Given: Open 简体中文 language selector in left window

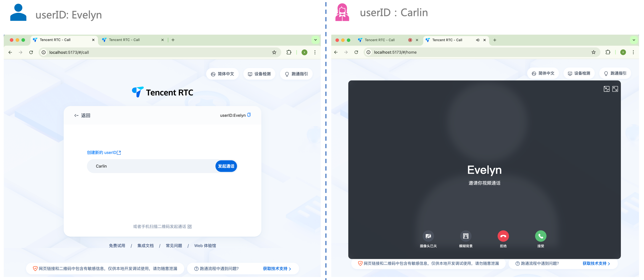Looking at the screenshot, I should tap(222, 74).
